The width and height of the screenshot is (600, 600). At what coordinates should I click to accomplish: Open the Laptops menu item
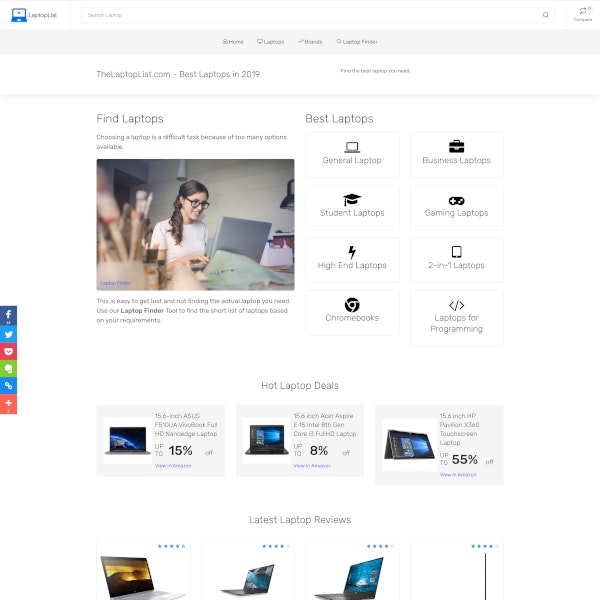[x=271, y=42]
